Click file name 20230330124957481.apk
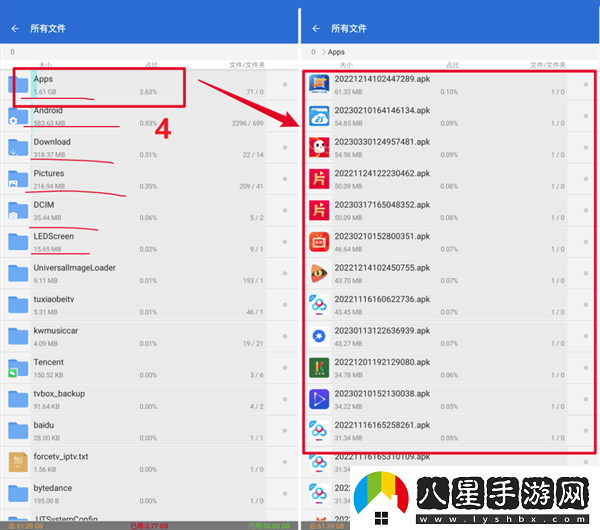 [382, 142]
